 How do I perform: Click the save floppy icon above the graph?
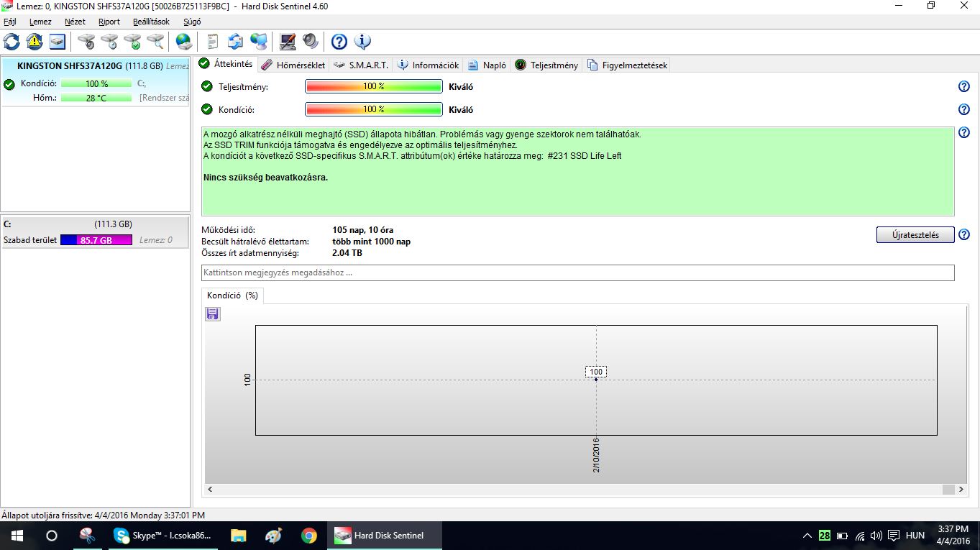coord(213,313)
